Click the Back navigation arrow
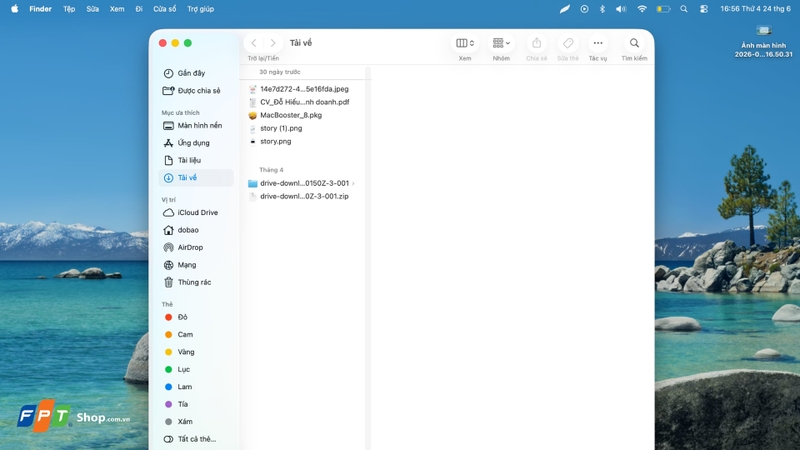Image resolution: width=800 pixels, height=450 pixels. 254,43
